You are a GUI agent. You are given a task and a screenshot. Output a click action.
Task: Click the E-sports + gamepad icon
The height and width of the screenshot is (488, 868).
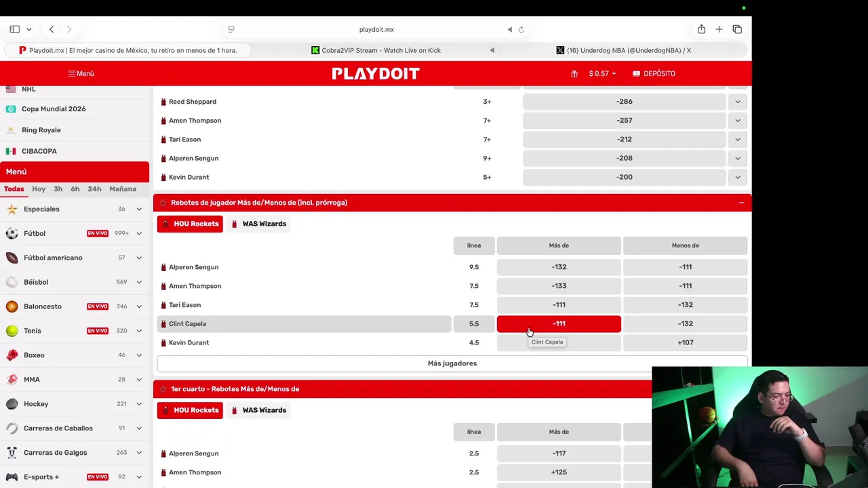[x=12, y=477]
